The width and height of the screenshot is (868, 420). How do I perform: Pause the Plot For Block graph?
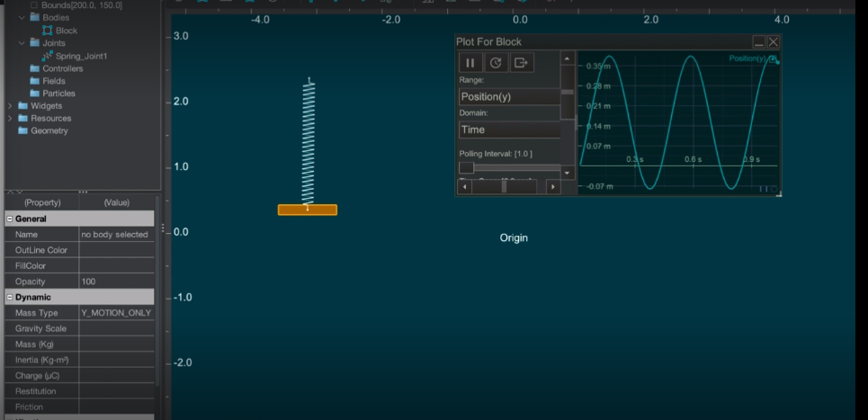[470, 63]
